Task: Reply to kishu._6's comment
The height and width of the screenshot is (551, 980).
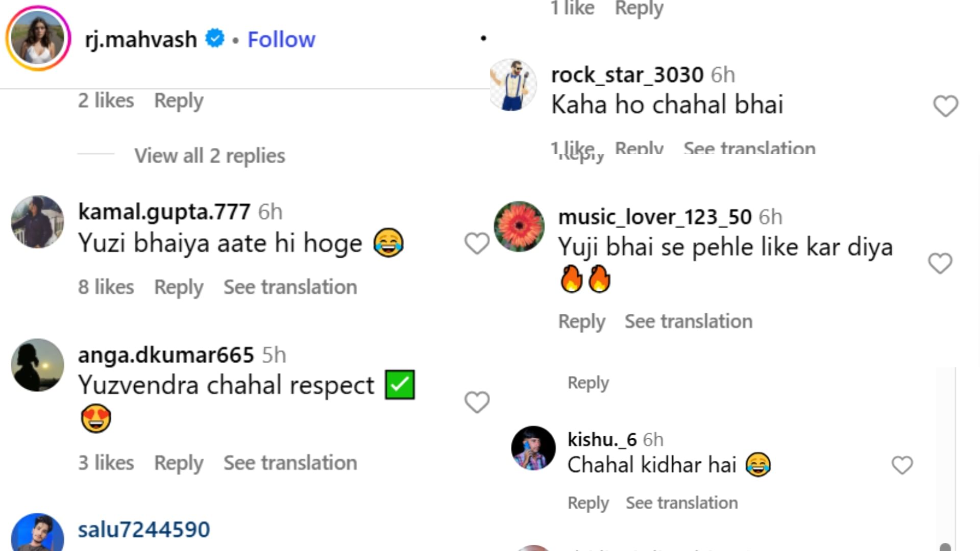Action: pos(588,503)
